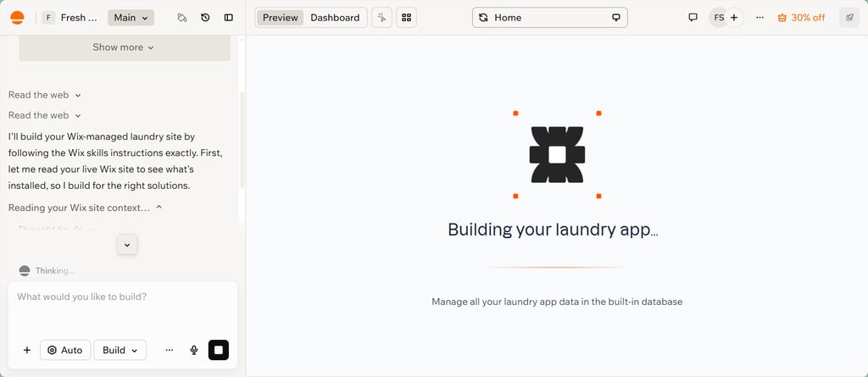Image resolution: width=868 pixels, height=377 pixels.
Task: Refresh the Home page preview
Action: click(x=483, y=18)
